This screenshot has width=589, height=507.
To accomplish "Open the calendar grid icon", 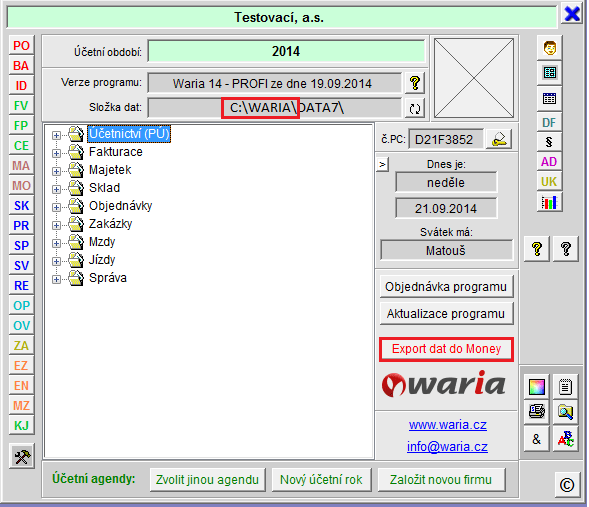I will 550,99.
